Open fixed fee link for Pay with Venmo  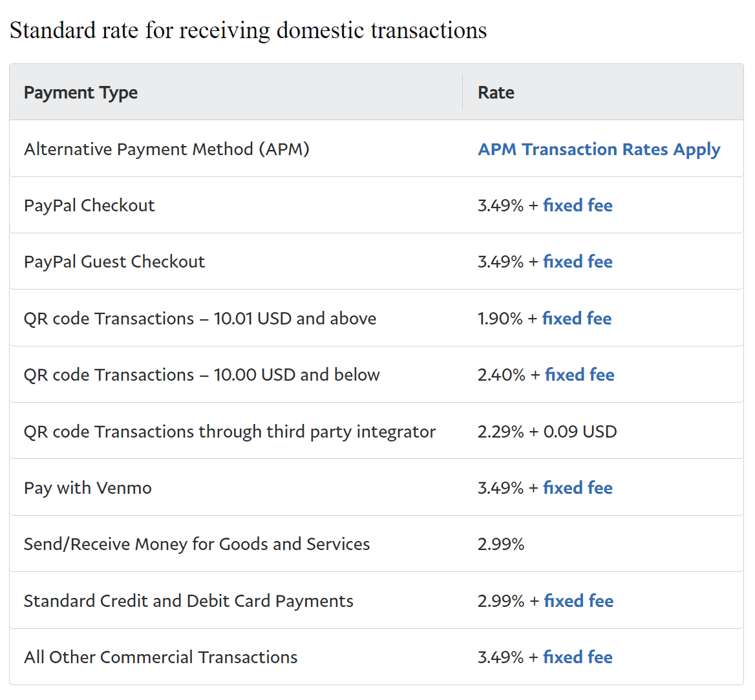coord(578,488)
